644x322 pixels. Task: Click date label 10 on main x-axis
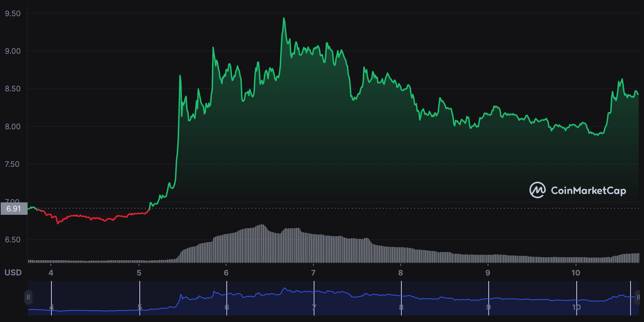pyautogui.click(x=576, y=273)
